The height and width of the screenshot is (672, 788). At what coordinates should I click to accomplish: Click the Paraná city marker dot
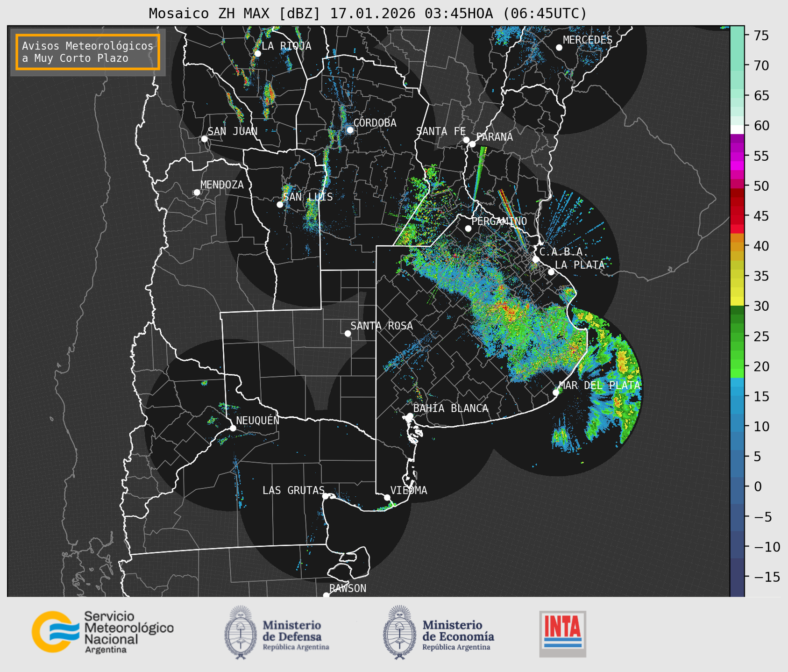pos(472,144)
